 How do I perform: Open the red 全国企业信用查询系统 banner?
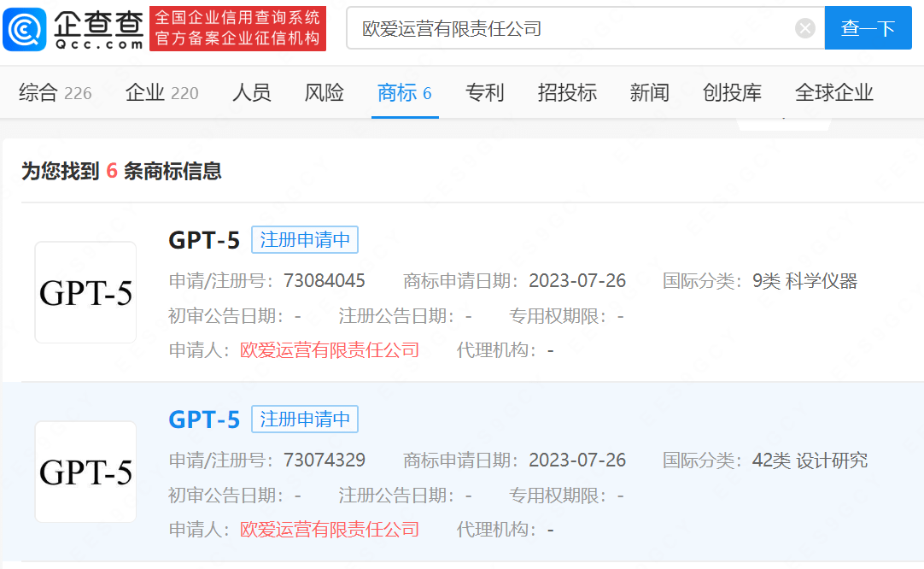pos(237,28)
